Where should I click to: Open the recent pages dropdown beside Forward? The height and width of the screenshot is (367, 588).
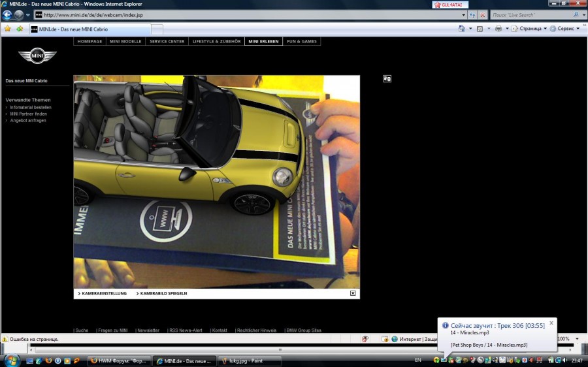(27, 15)
